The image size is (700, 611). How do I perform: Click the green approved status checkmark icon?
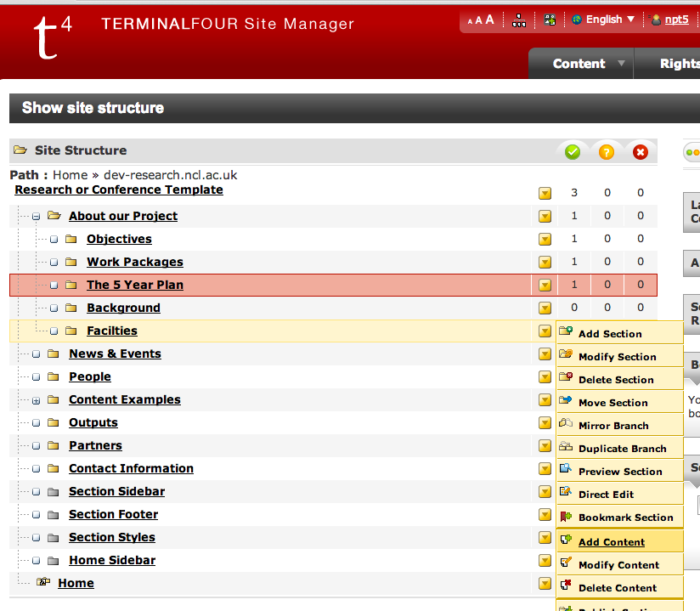[573, 152]
